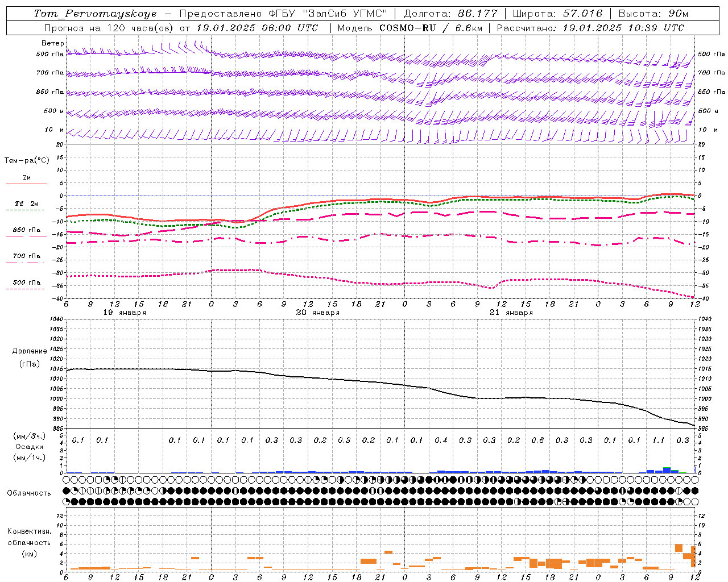Click the 10 м wind level label on left
Viewport: 728px width, 582px height.
click(54, 130)
